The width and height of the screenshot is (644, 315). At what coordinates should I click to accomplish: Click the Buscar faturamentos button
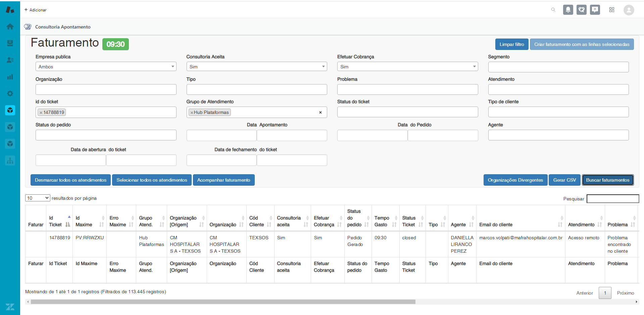click(x=607, y=180)
